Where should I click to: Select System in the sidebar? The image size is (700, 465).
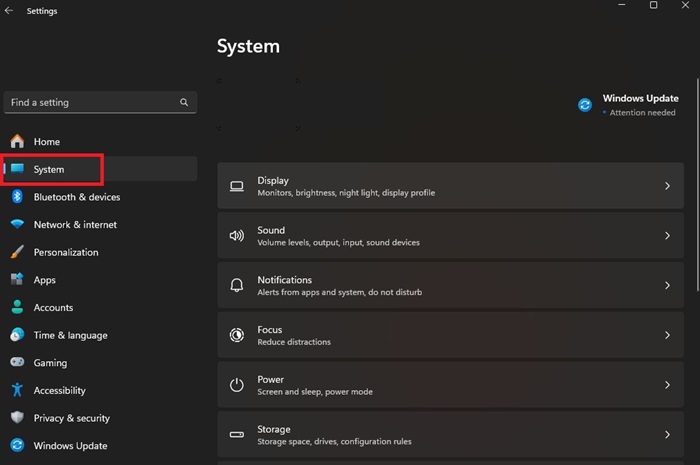(100, 169)
